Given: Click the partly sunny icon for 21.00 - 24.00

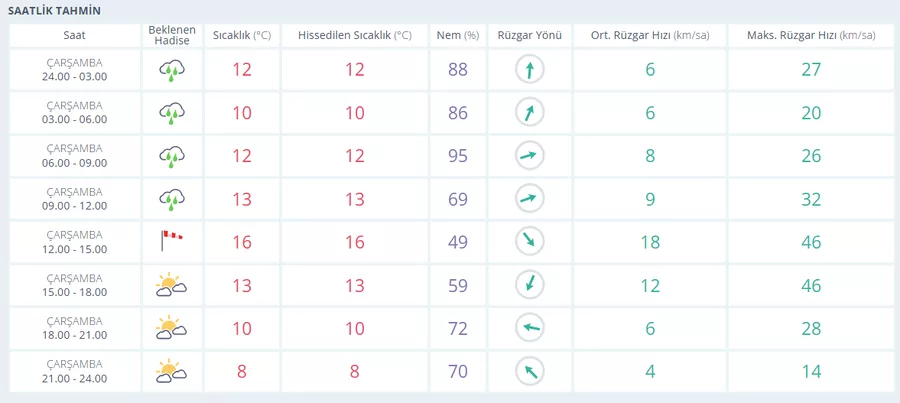Looking at the screenshot, I should pos(172,371).
